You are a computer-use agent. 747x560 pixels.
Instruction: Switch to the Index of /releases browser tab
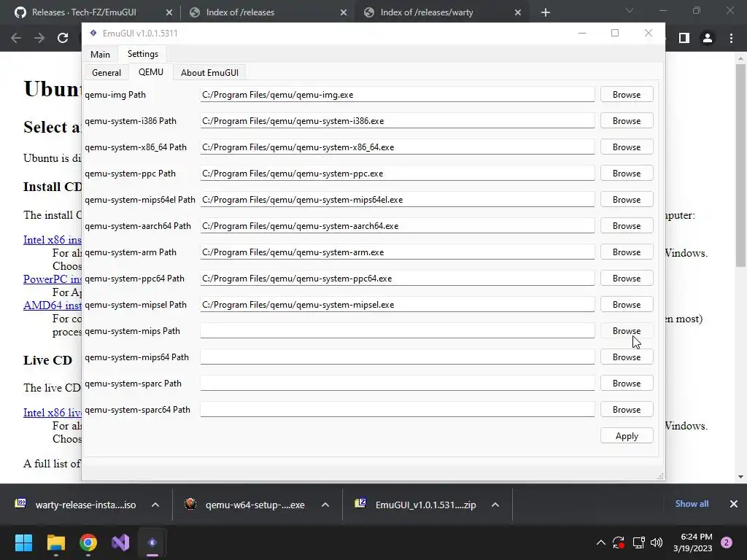240,12
